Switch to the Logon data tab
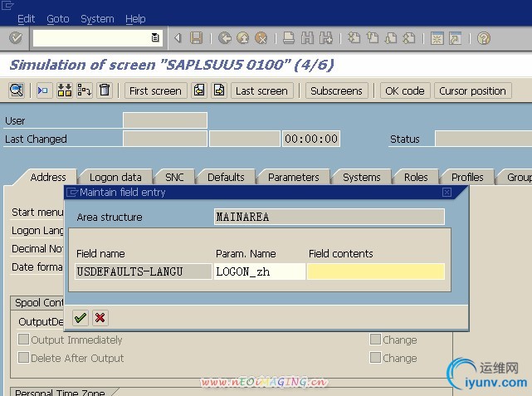Viewport: 532px width, 396px height. click(115, 177)
